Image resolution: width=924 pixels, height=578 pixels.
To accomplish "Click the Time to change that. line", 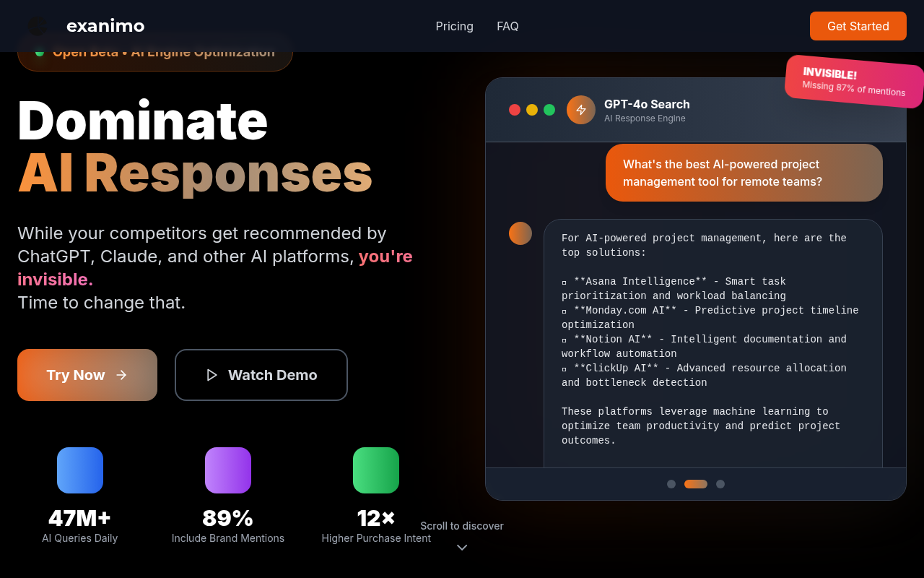I will pos(101,303).
